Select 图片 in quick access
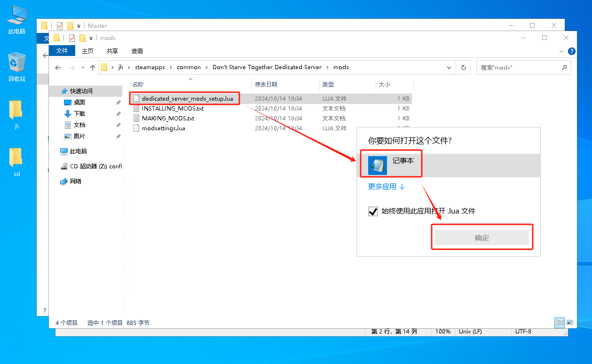The width and height of the screenshot is (592, 364). [79, 136]
